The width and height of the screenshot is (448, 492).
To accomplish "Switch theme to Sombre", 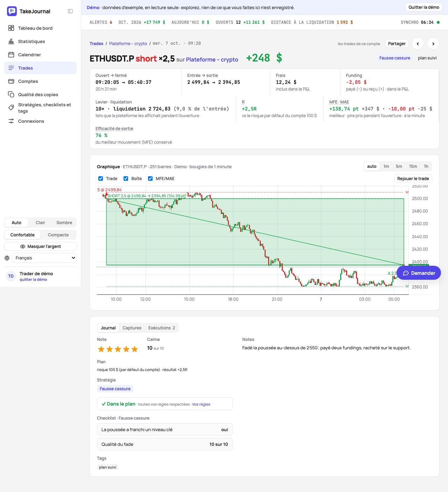I will 64,223.
